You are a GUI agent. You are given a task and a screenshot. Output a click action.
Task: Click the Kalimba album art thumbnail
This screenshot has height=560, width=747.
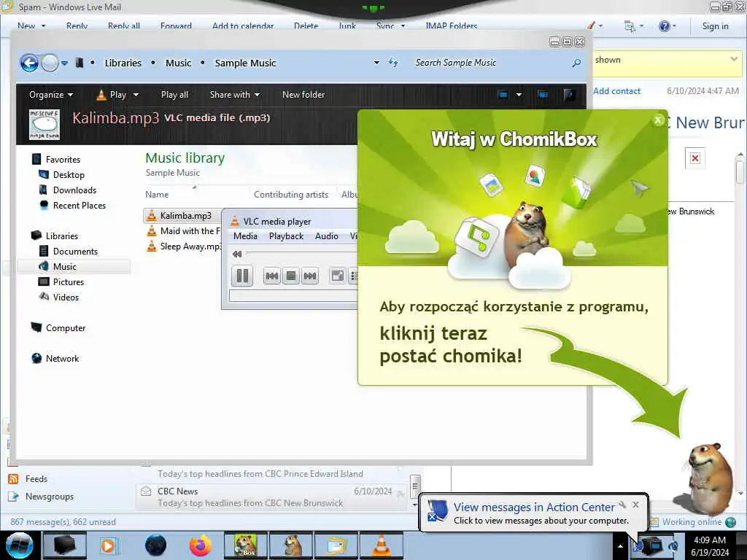point(44,125)
